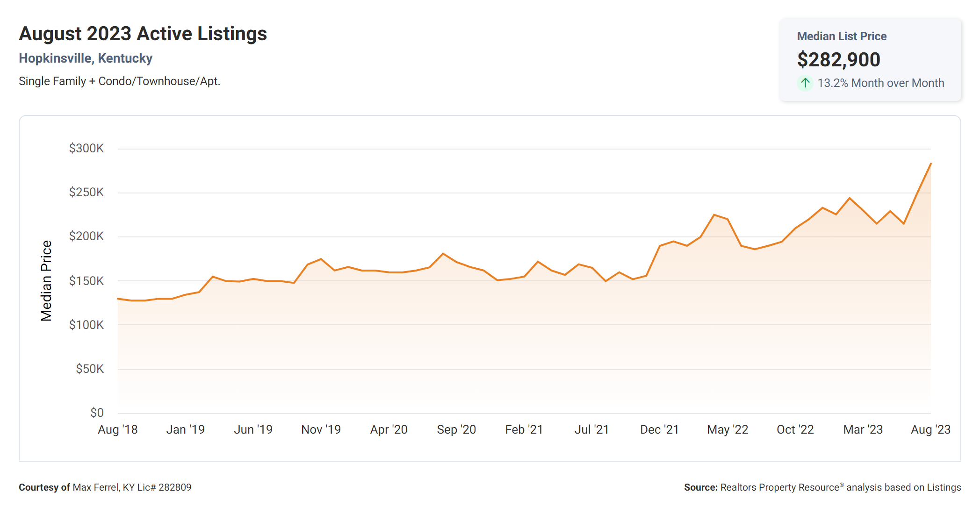
Task: Click the $282,900 price value
Action: coord(839,59)
